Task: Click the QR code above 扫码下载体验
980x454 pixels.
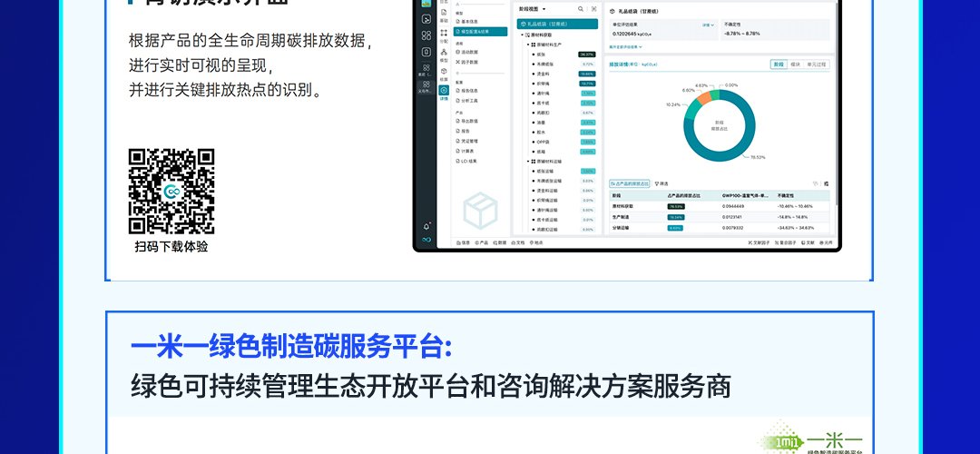Action: click(x=171, y=191)
